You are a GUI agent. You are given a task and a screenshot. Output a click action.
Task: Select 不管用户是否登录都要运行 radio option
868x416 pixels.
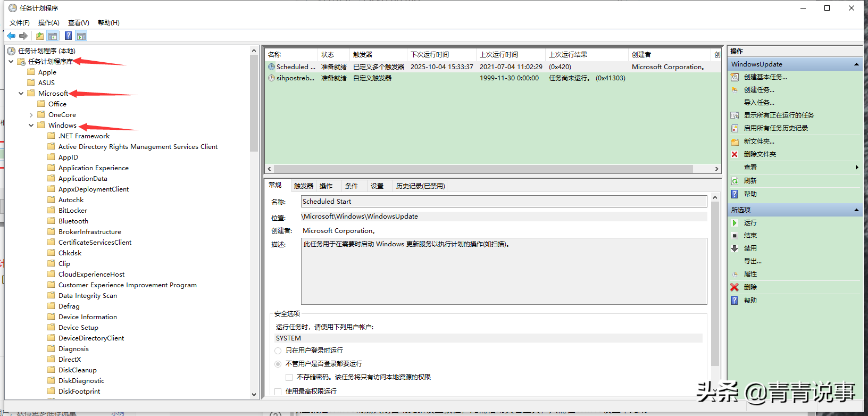click(278, 364)
